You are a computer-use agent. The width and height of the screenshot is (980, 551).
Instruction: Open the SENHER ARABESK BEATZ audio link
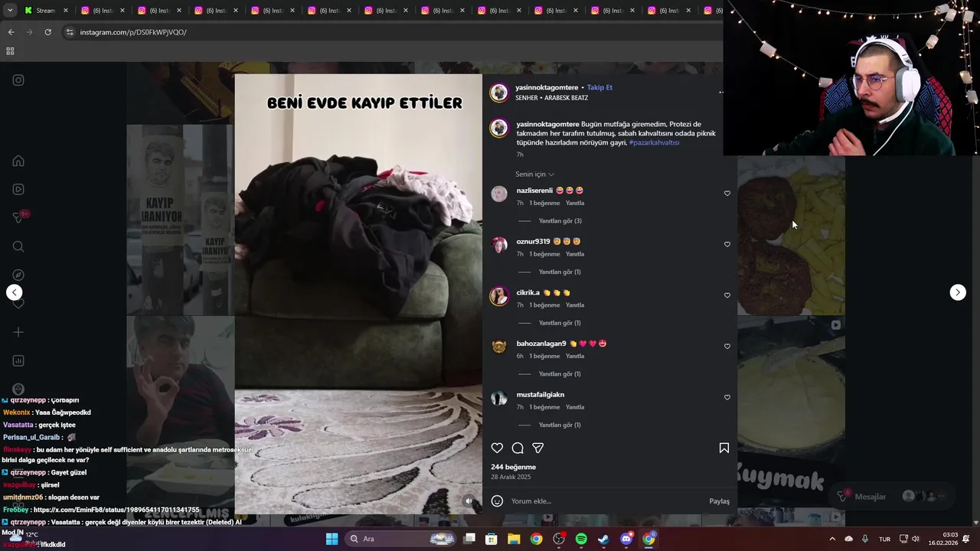552,98
